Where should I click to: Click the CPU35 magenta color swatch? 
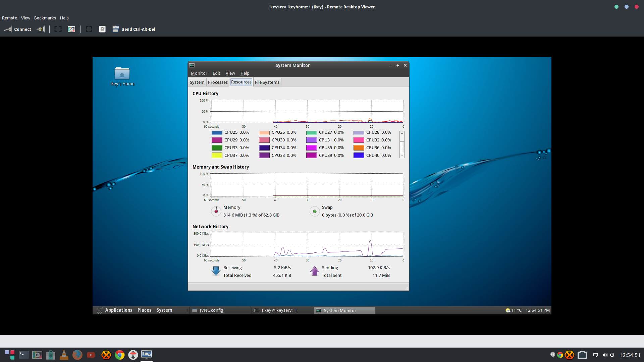tap(311, 148)
